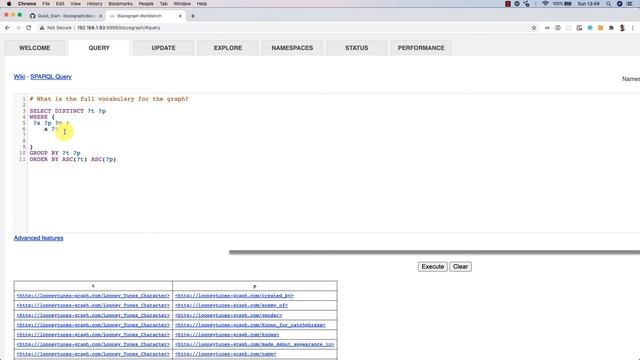Click the GROUP BY ?t ?p line
The width and height of the screenshot is (640, 360).
[55, 153]
